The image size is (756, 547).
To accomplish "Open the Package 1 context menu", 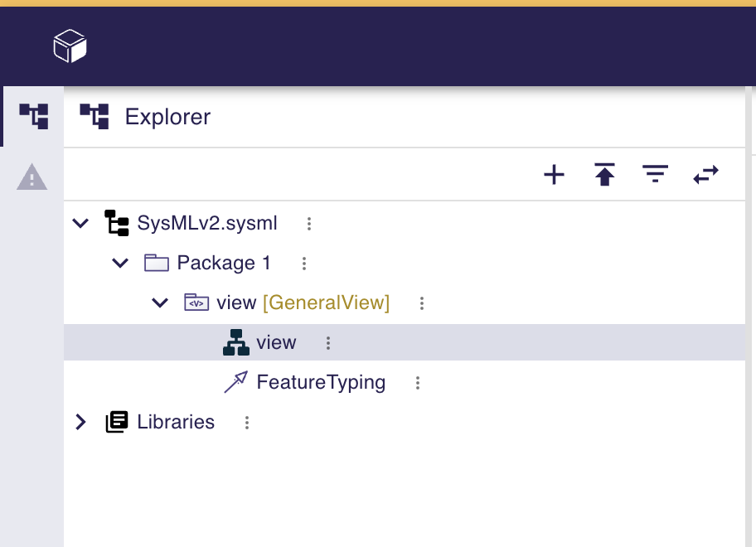I will pyautogui.click(x=304, y=263).
